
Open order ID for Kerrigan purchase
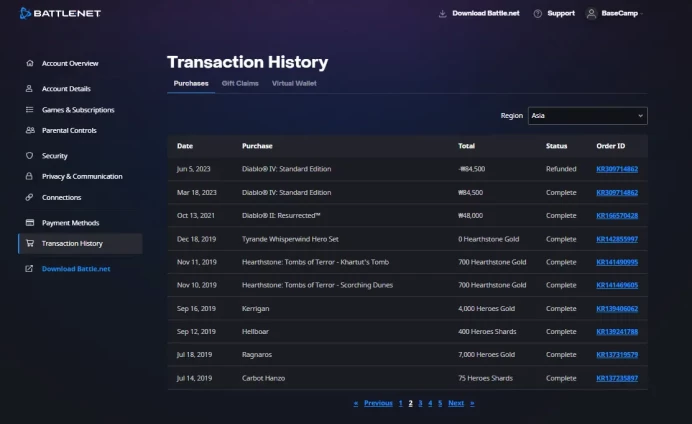(x=617, y=309)
